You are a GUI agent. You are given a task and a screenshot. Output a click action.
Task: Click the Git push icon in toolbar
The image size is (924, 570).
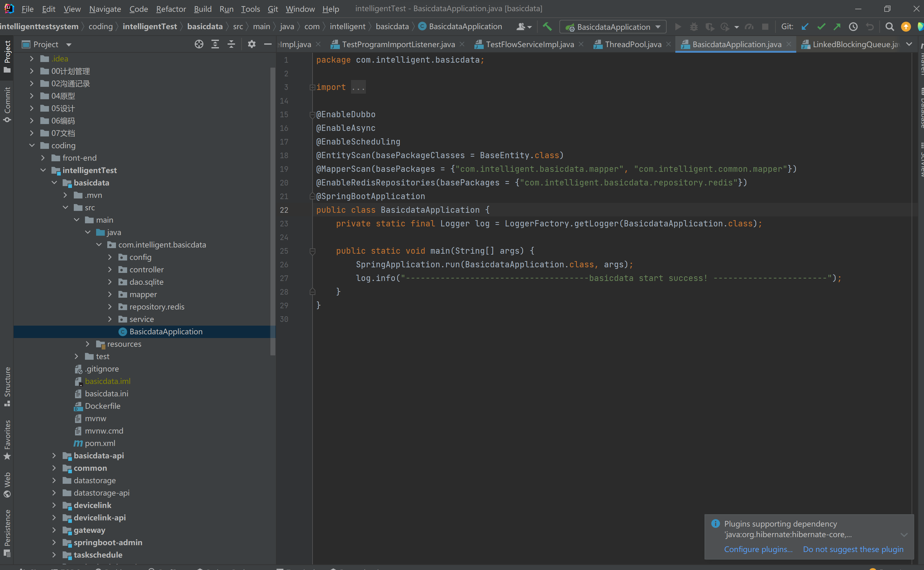(x=838, y=26)
